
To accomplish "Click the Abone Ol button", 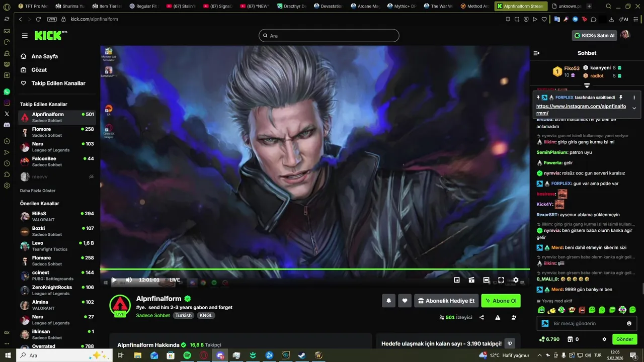I will point(501,301).
